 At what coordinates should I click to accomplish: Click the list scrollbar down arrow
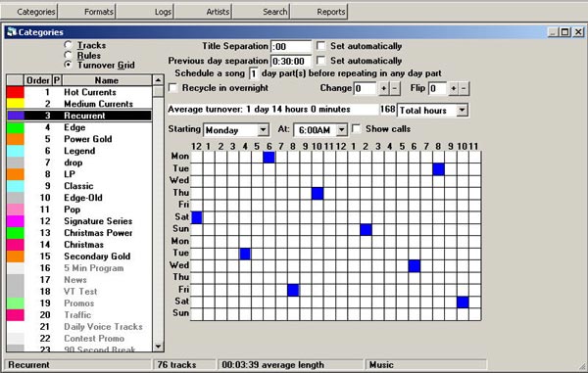tap(158, 347)
